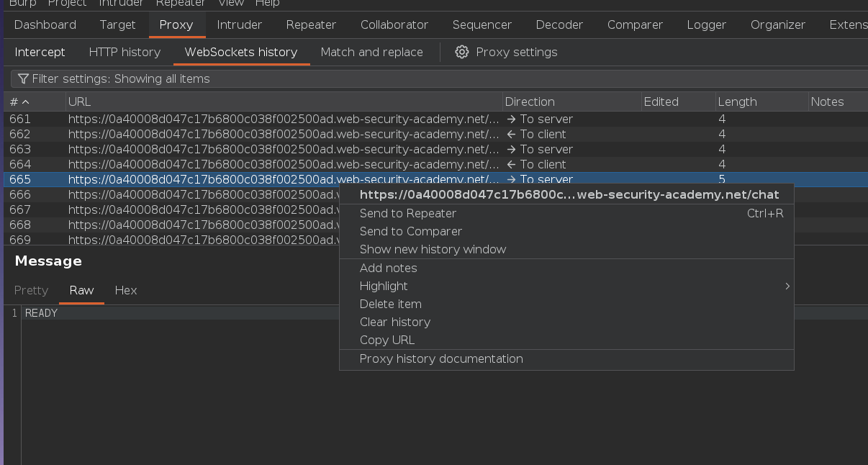This screenshot has height=465, width=868.
Task: Click READY text in message editor
Action: pyautogui.click(x=41, y=313)
